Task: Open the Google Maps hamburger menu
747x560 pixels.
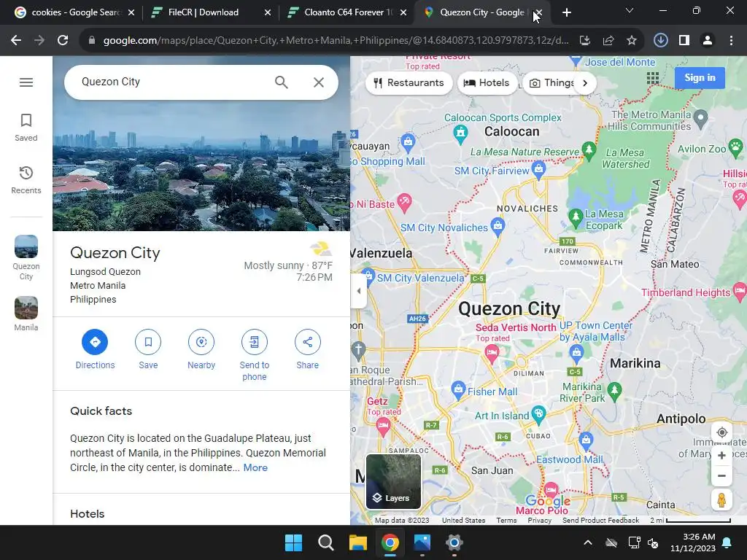Action: (26, 82)
